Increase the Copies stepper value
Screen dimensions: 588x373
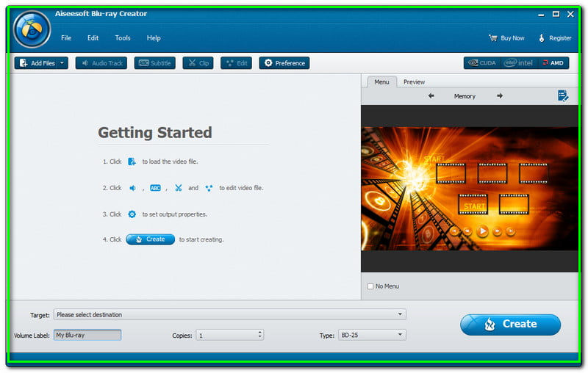(x=259, y=332)
